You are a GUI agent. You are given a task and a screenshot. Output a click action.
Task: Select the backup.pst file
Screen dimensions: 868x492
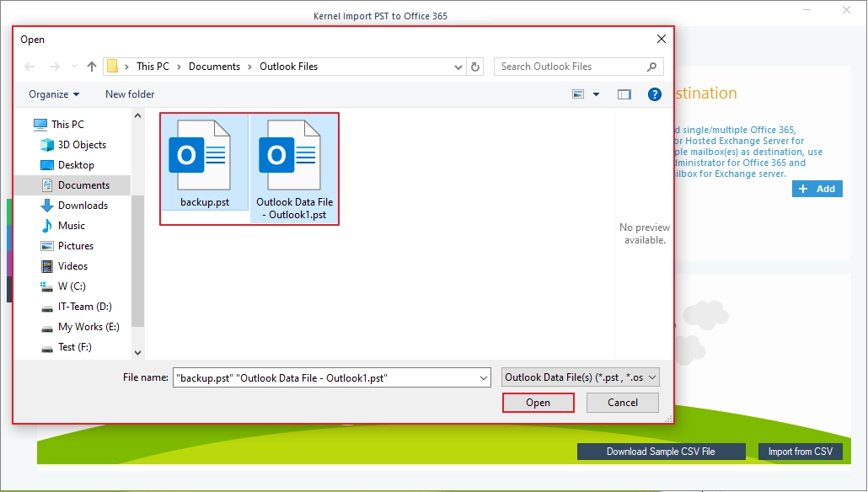pyautogui.click(x=205, y=163)
